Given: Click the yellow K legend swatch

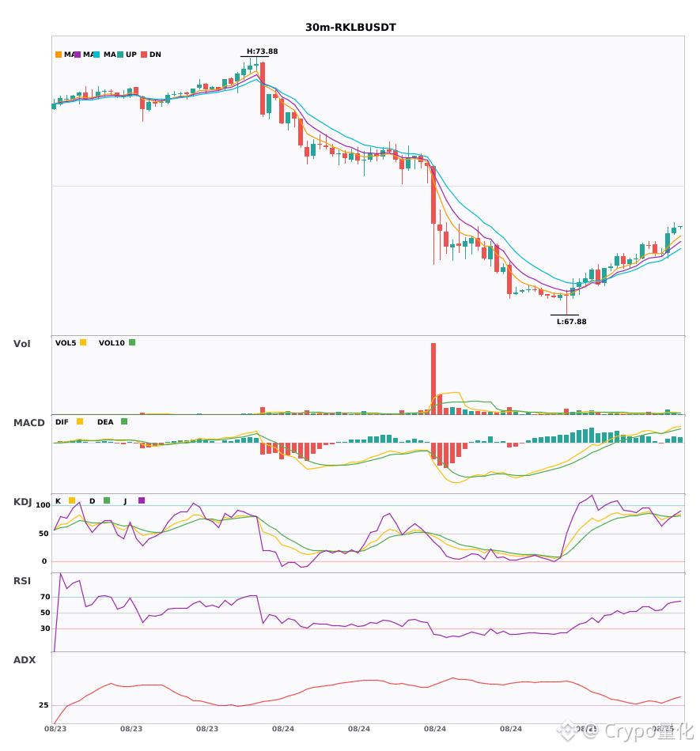Looking at the screenshot, I should click(x=72, y=500).
